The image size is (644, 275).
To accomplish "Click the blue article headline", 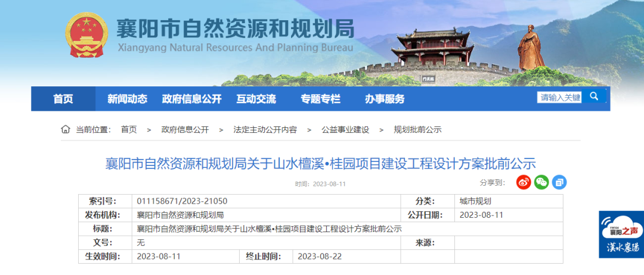I will 321,164.
